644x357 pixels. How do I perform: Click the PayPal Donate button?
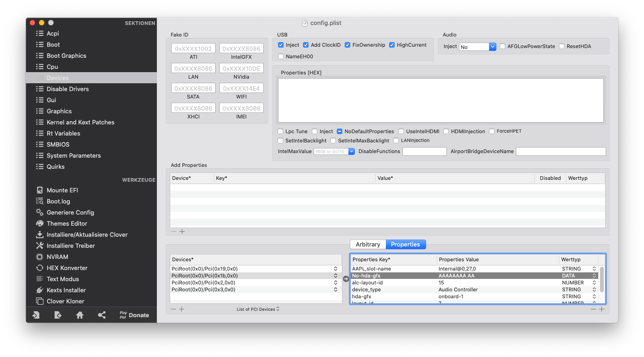point(134,315)
